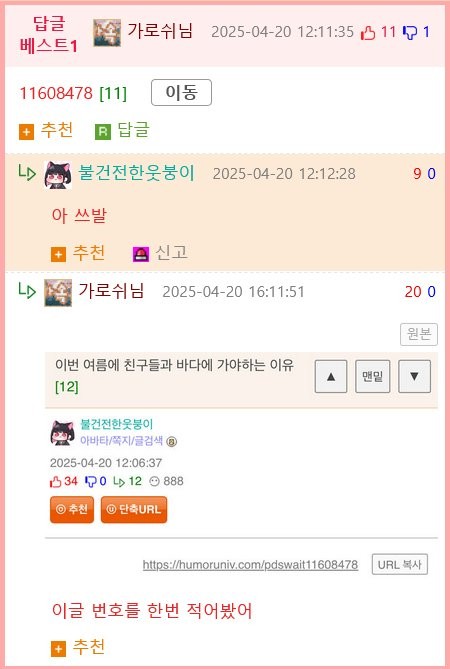Click the orange 단축URL button
The height and width of the screenshot is (669, 450).
(x=134, y=509)
